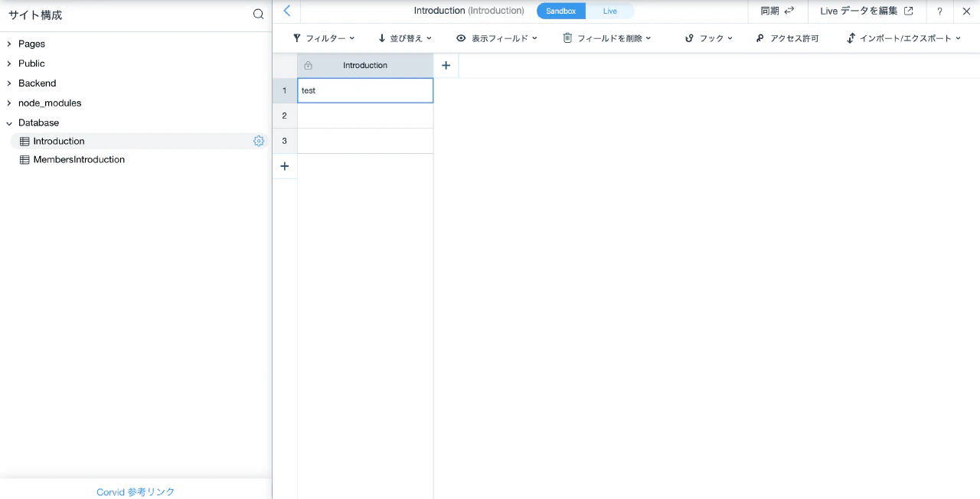Add a new field with plus icon
The image size is (980, 499).
pos(446,66)
